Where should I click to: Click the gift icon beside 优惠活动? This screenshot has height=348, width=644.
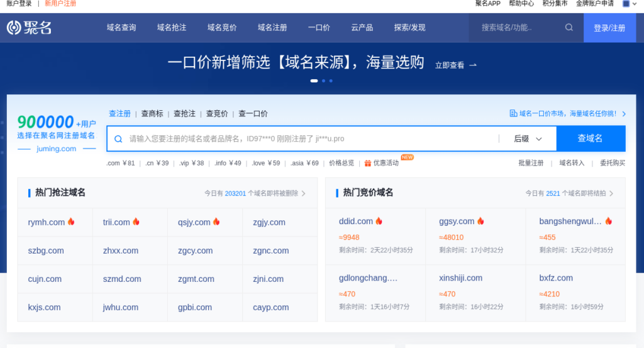[368, 163]
